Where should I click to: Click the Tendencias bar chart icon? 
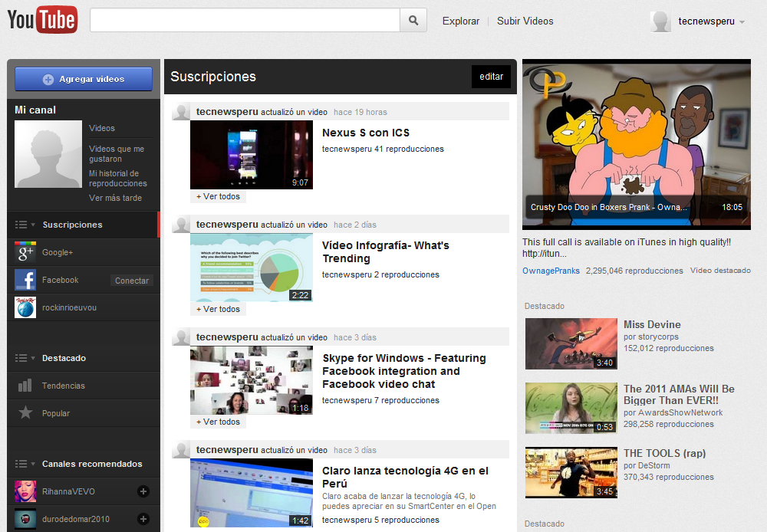(25, 386)
